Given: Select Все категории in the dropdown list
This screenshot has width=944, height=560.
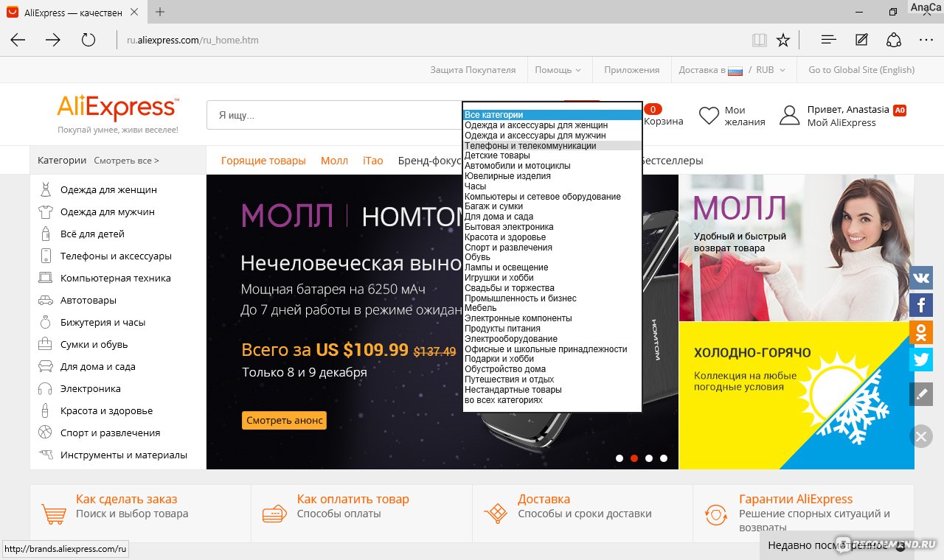Looking at the screenshot, I should 552,115.
